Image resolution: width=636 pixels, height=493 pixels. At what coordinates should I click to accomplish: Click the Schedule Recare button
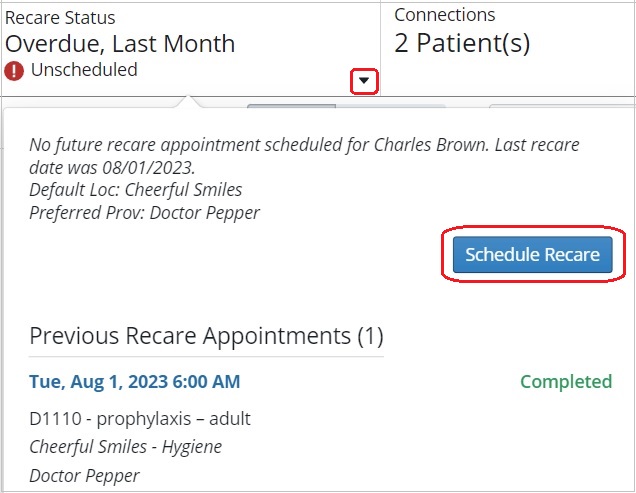(532, 254)
